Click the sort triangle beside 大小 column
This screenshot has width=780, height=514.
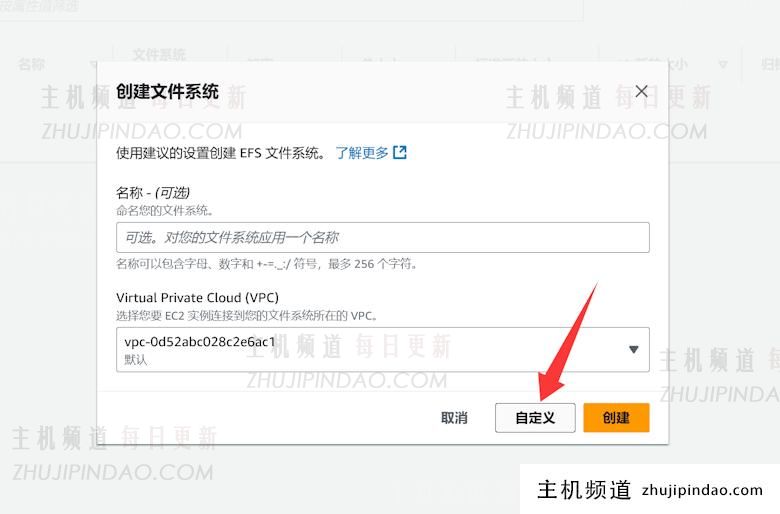723,65
